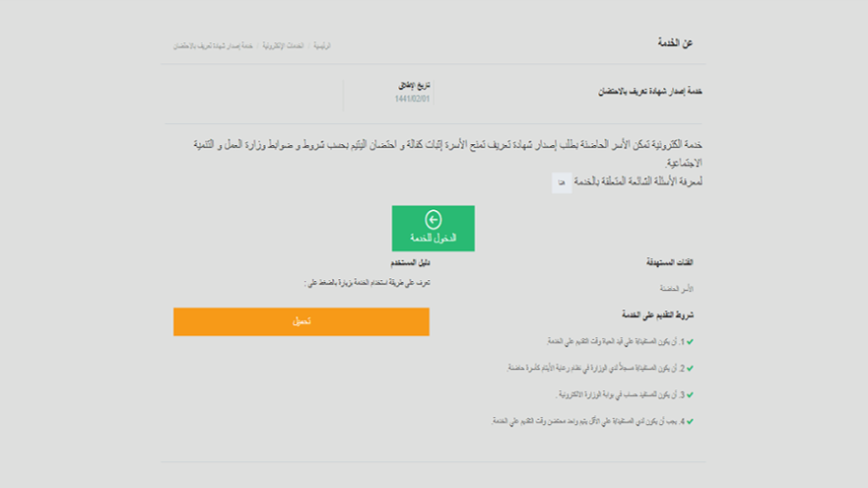
Task: Click the 'تاريخ الإطلاق' label
Action: click(414, 86)
